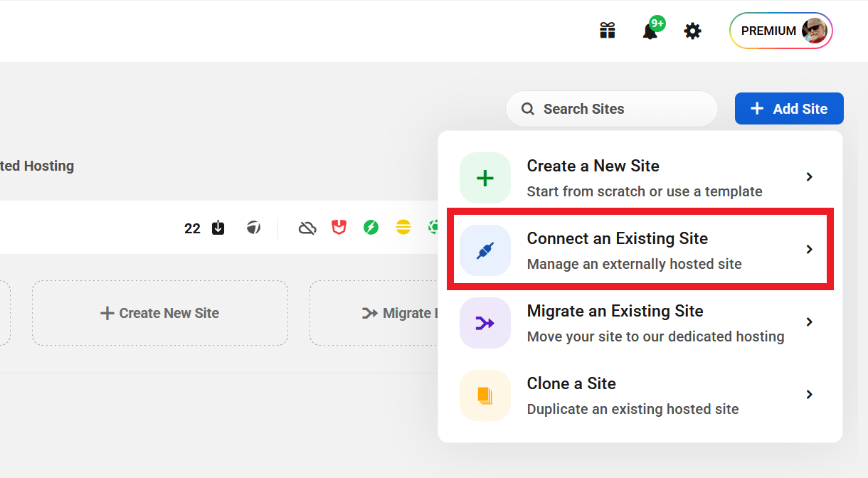Click the Add Site button
The width and height of the screenshot is (868, 478).
tap(789, 109)
